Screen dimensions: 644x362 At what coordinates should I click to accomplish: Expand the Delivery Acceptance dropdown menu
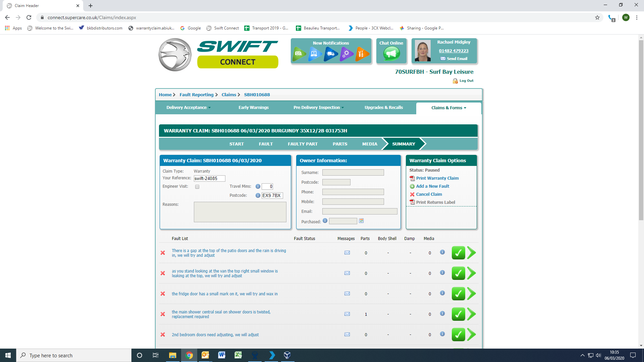[189, 108]
